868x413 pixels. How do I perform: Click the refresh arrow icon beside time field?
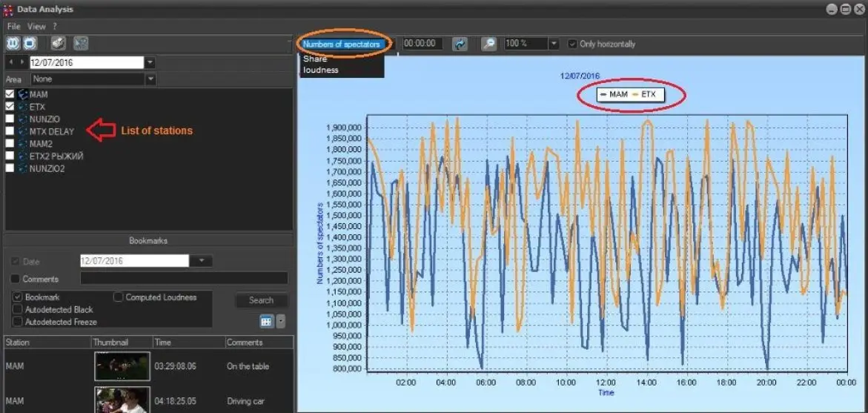coord(460,44)
